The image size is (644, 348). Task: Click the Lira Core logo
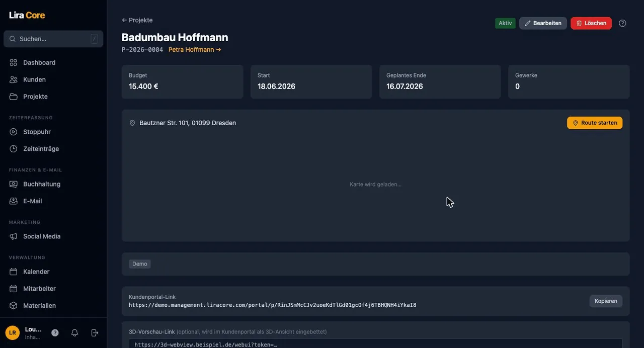27,15
